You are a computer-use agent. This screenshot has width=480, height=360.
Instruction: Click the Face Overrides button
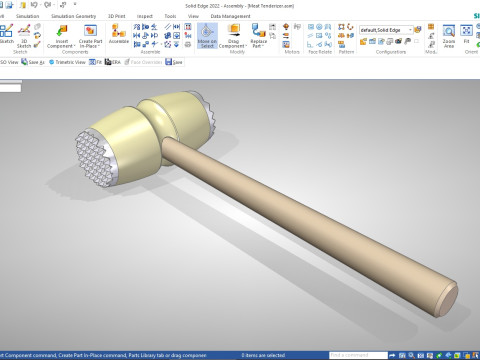point(143,62)
